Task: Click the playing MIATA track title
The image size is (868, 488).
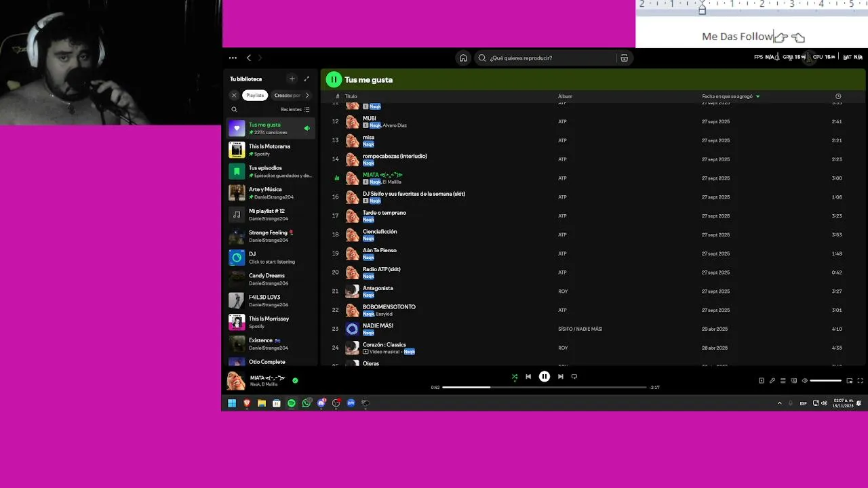Action: point(382,175)
